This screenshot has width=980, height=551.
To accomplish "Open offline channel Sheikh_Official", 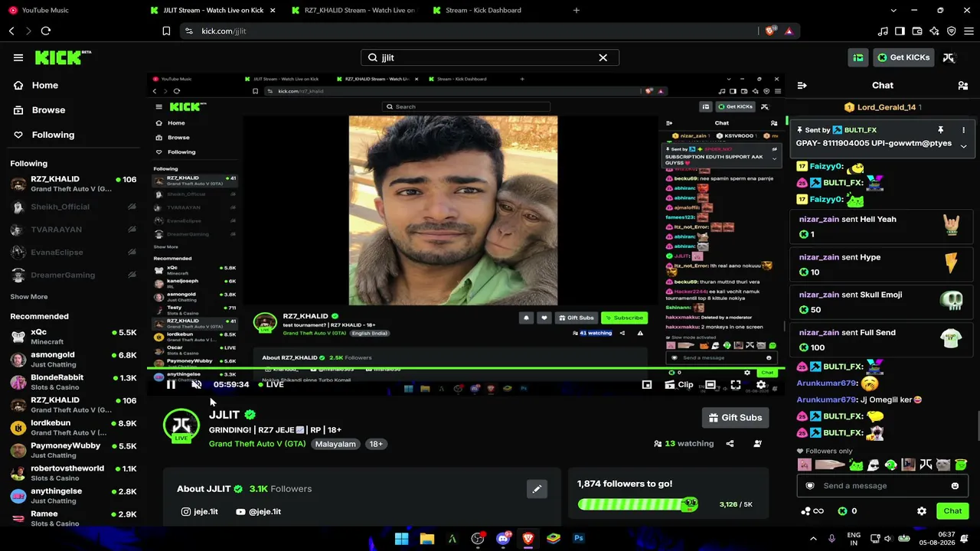I will pyautogui.click(x=73, y=207).
